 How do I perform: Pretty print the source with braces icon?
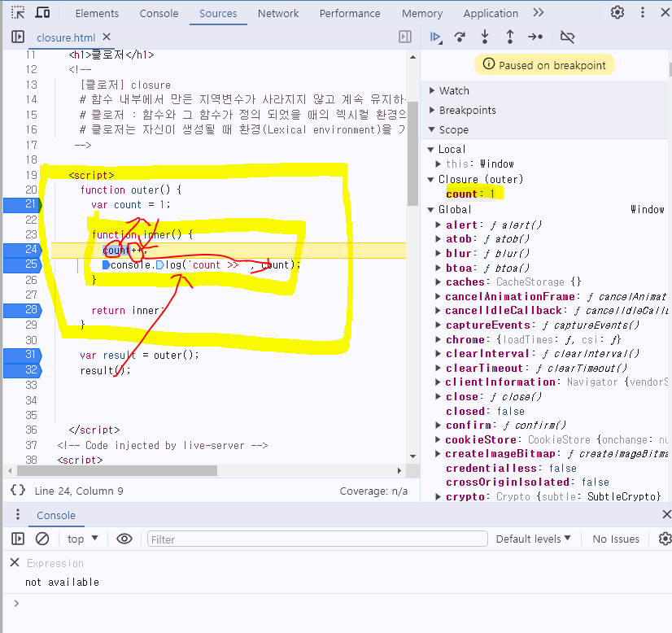(x=18, y=491)
